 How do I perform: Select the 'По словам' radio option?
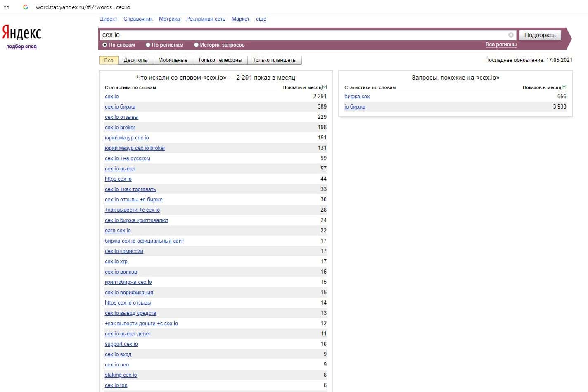[105, 45]
